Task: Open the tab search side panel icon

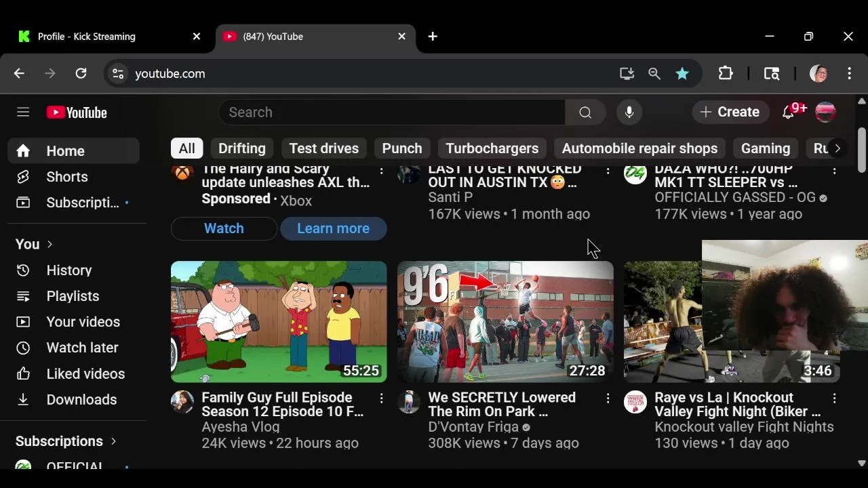Action: (772, 73)
